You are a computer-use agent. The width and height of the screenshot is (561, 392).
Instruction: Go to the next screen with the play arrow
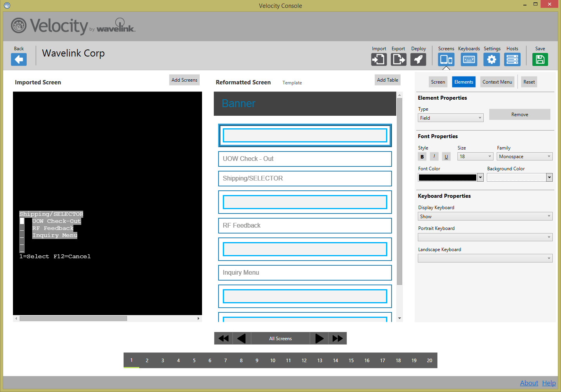[319, 339]
